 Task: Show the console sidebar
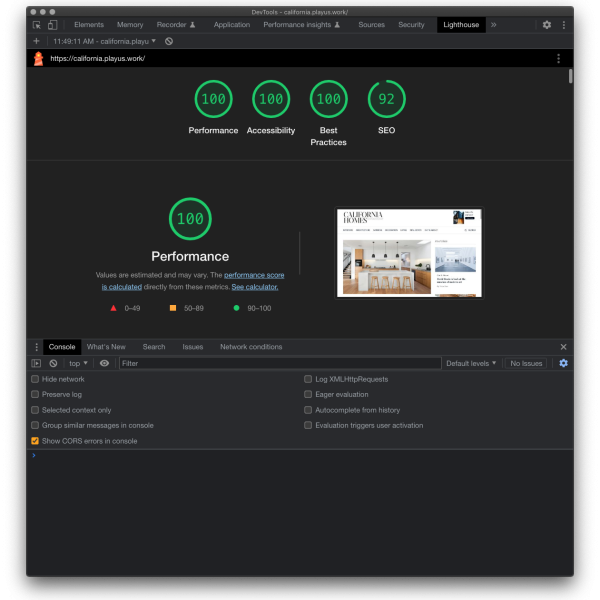[37, 363]
